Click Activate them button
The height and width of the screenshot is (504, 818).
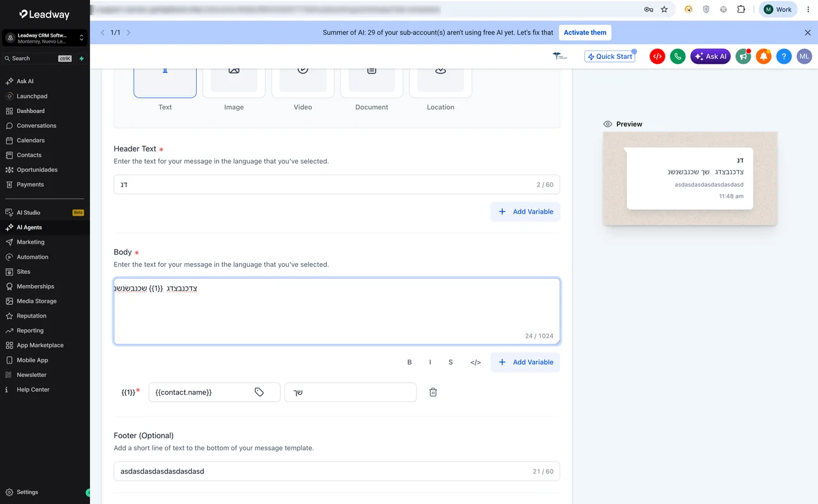click(x=585, y=33)
